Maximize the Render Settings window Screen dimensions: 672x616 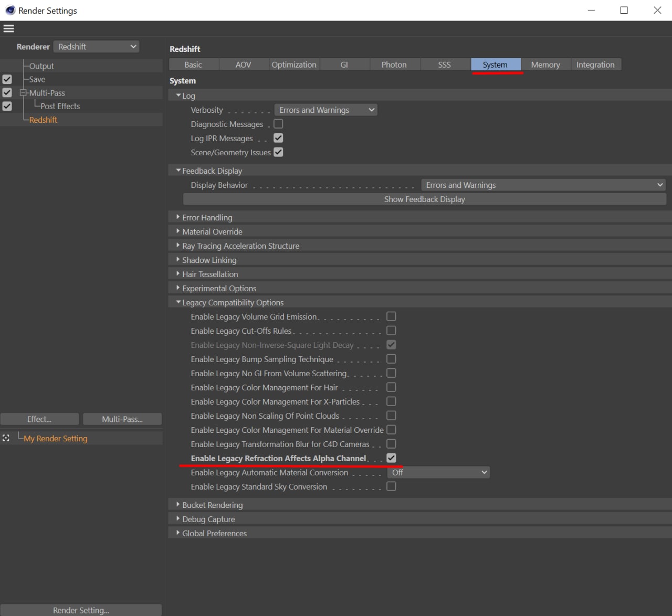pyautogui.click(x=624, y=10)
